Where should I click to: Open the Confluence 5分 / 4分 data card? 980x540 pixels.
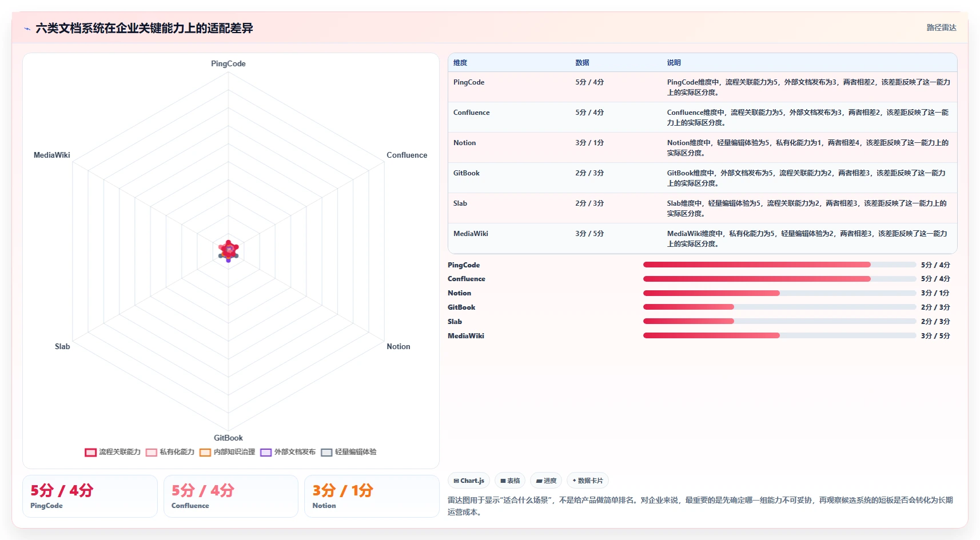point(231,496)
